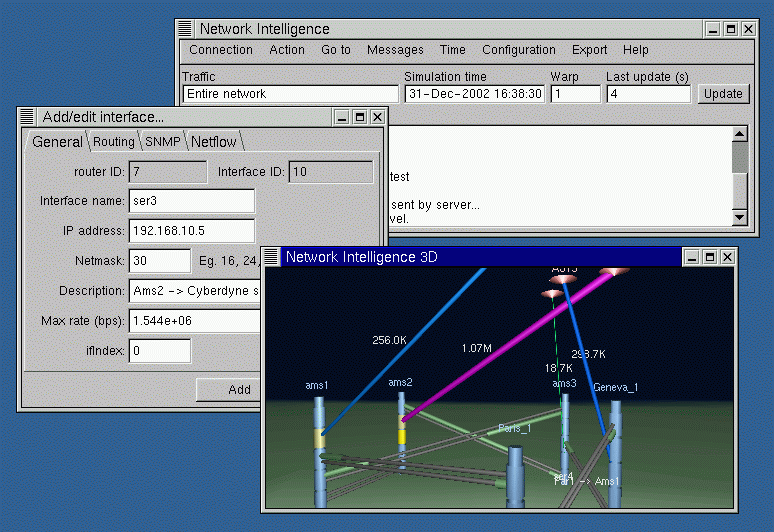
Task: Open the Go to menu
Action: 336,50
